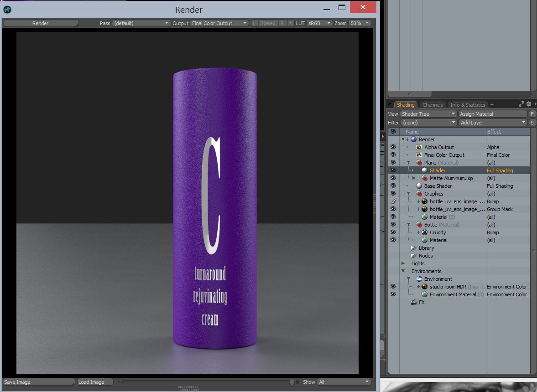This screenshot has height=392, width=537.
Task: Toggle visibility of Final Color Output
Action: (x=393, y=155)
